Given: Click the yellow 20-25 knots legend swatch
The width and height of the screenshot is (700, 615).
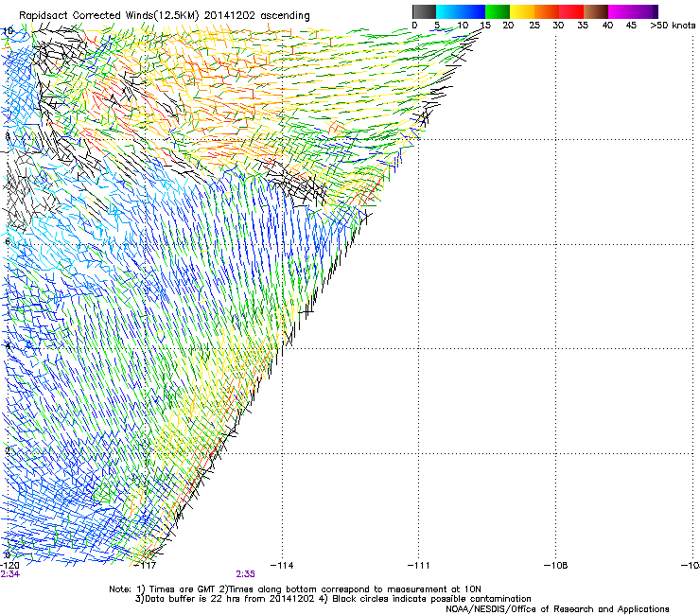Looking at the screenshot, I should (x=522, y=11).
